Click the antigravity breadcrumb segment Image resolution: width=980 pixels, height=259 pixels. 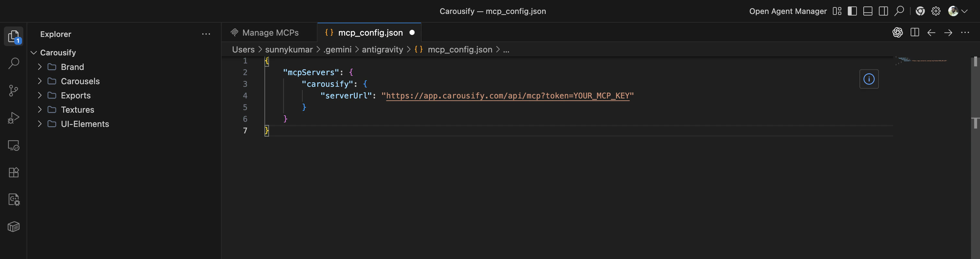point(382,50)
